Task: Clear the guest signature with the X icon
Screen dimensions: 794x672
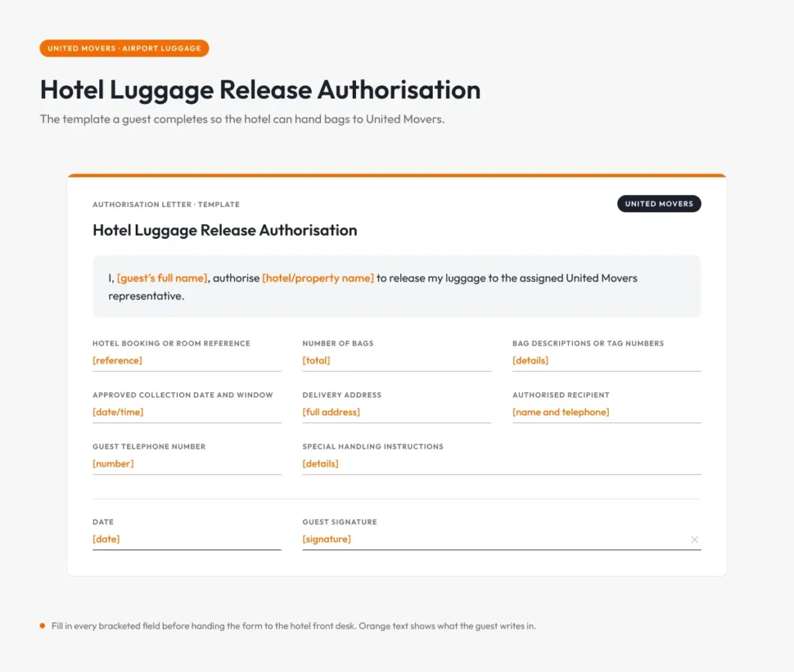Action: click(x=694, y=539)
